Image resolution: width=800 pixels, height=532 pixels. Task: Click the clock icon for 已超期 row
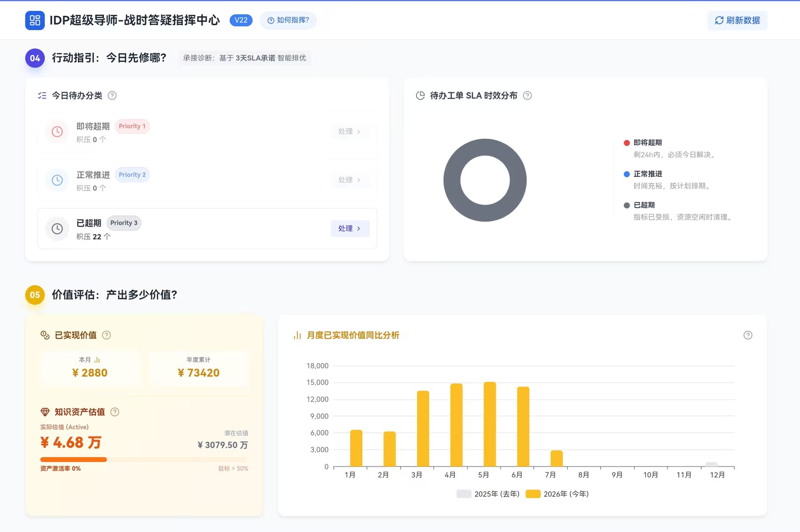click(x=57, y=229)
